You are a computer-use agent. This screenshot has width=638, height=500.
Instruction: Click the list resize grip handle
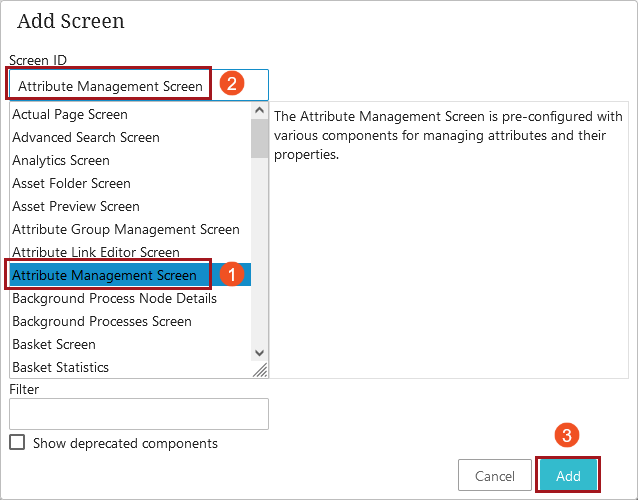coord(260,370)
